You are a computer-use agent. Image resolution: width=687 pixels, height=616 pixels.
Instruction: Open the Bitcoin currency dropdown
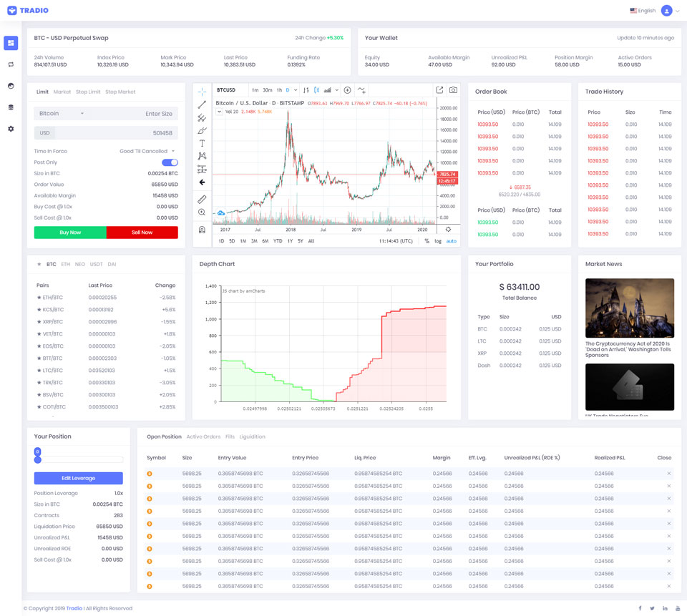pos(62,114)
